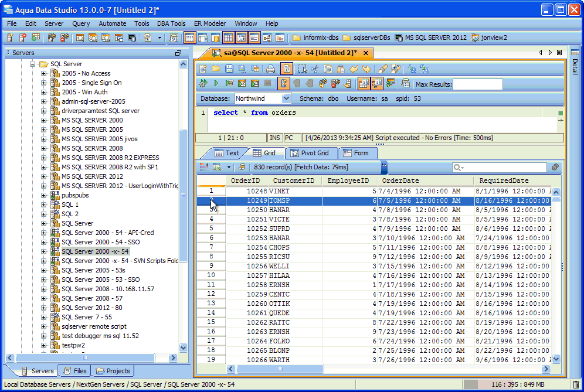Sort by the OrderID column header
Viewport: 584px width, 392px height.
247,180
